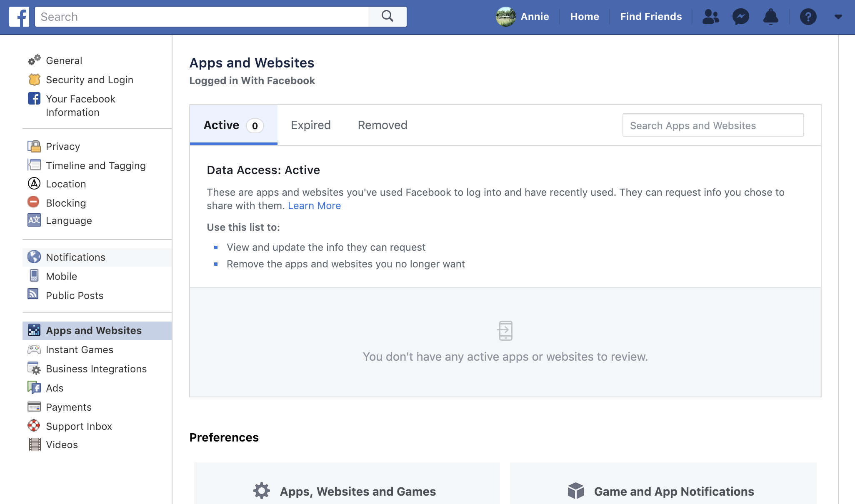Click the Your Facebook Information icon

(34, 98)
